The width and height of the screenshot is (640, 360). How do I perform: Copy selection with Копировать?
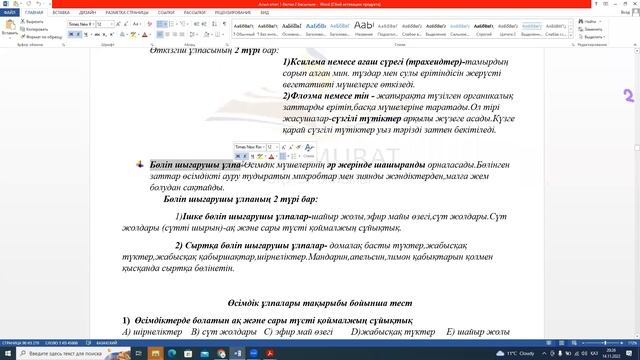click(34, 29)
